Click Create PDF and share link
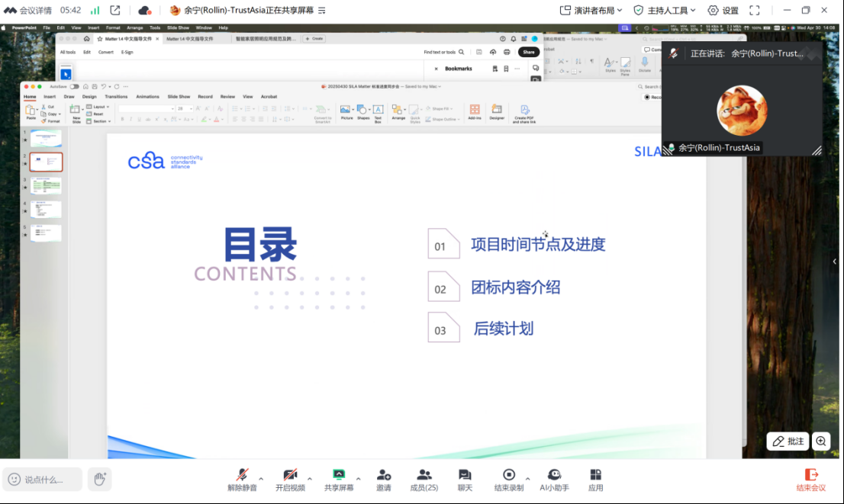This screenshot has width=844, height=504. click(523, 112)
